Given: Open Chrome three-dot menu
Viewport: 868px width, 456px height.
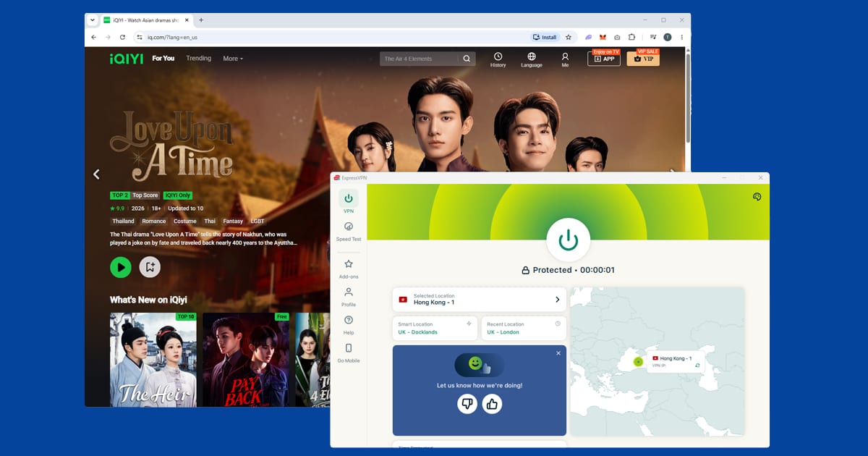Looking at the screenshot, I should pos(681,37).
